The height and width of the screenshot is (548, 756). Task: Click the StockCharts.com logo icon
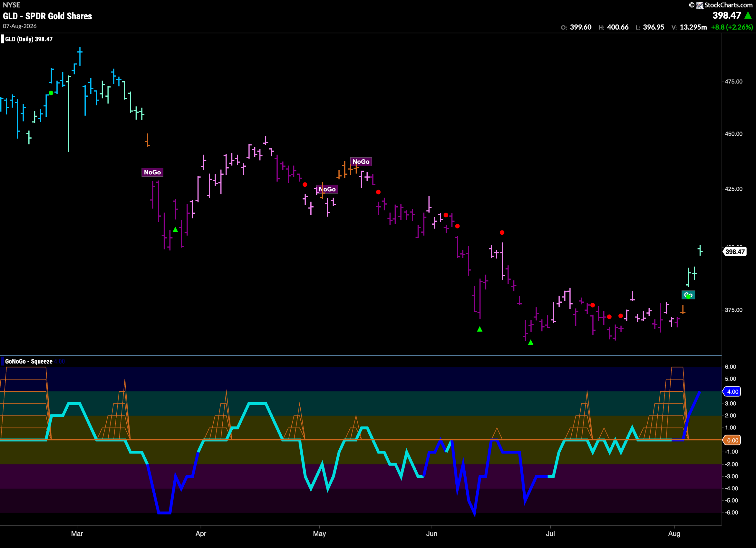click(700, 5)
